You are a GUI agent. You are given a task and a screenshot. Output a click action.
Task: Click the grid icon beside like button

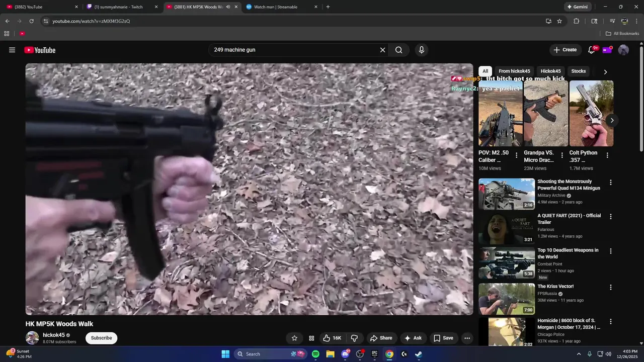(311, 338)
